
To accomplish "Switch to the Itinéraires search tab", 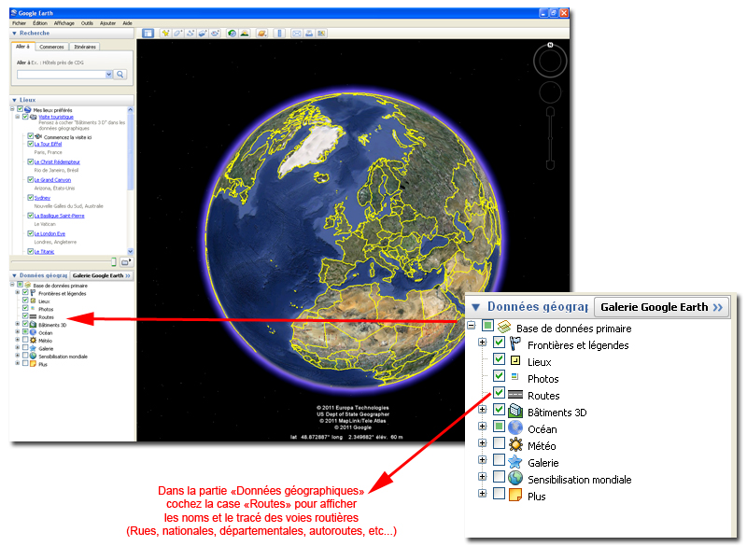I will coord(85,47).
